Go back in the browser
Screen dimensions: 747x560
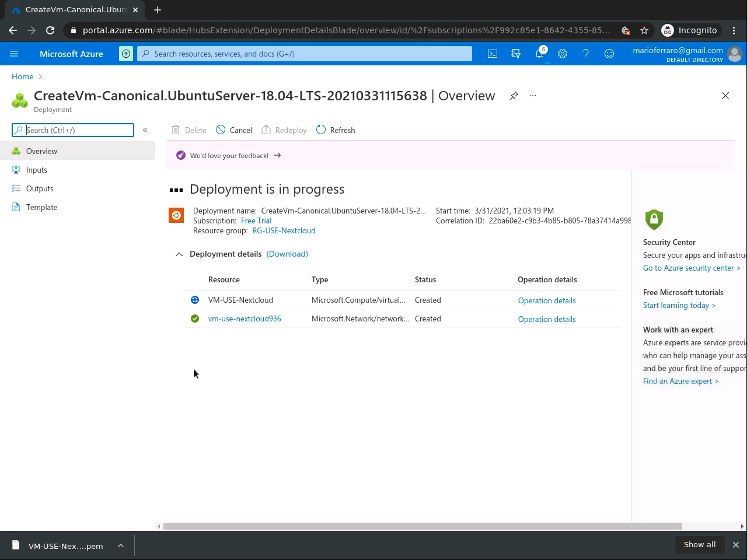tap(13, 30)
